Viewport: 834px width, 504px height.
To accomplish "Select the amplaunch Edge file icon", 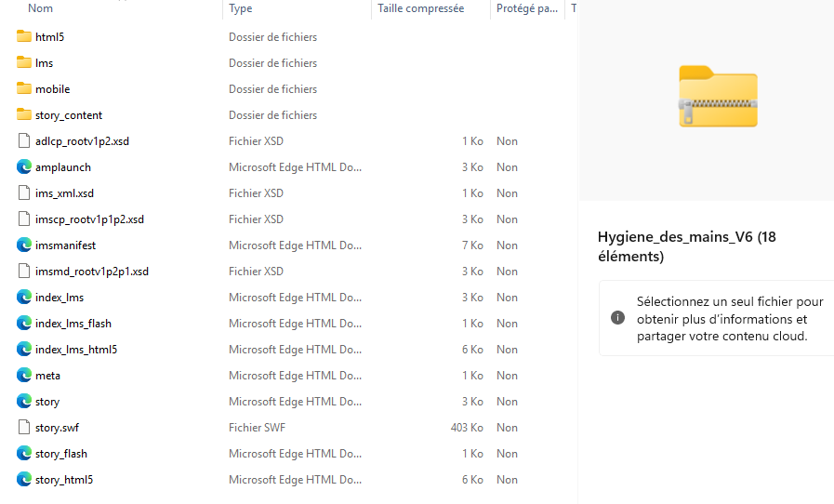I will [24, 167].
